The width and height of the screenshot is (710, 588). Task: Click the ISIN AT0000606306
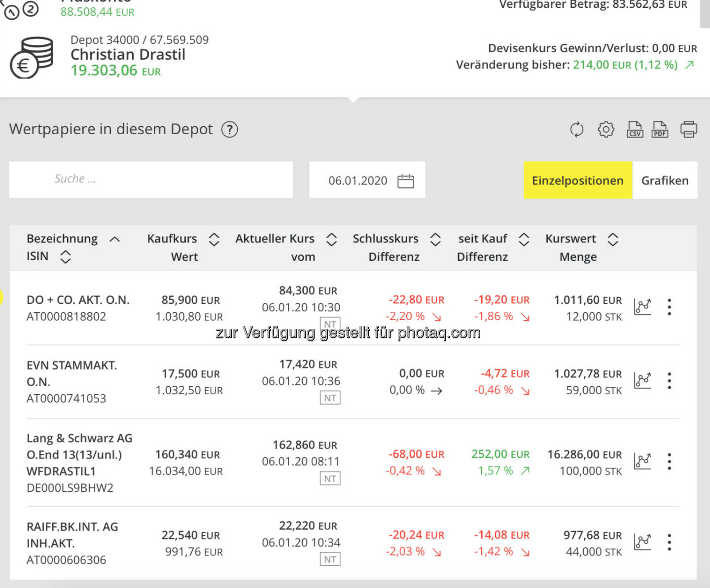click(67, 560)
